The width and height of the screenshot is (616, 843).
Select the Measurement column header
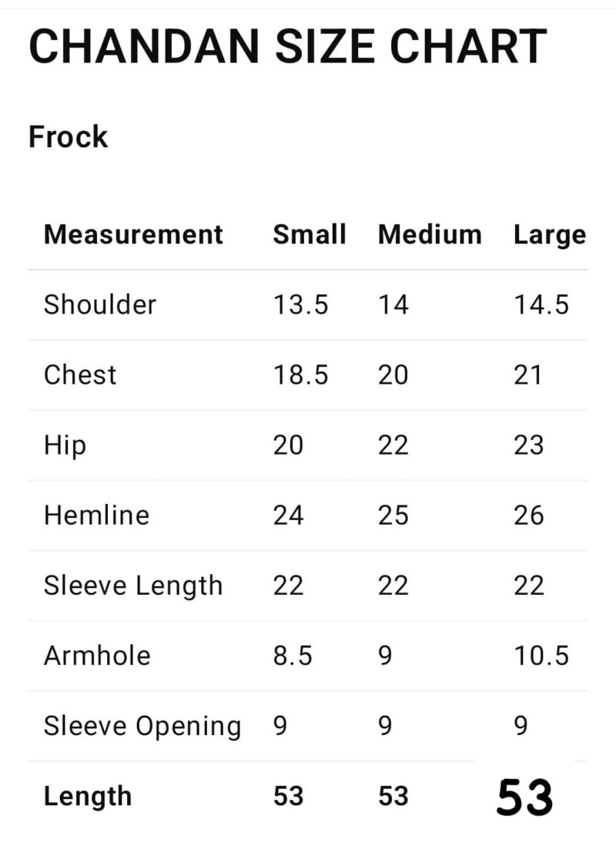point(133,234)
